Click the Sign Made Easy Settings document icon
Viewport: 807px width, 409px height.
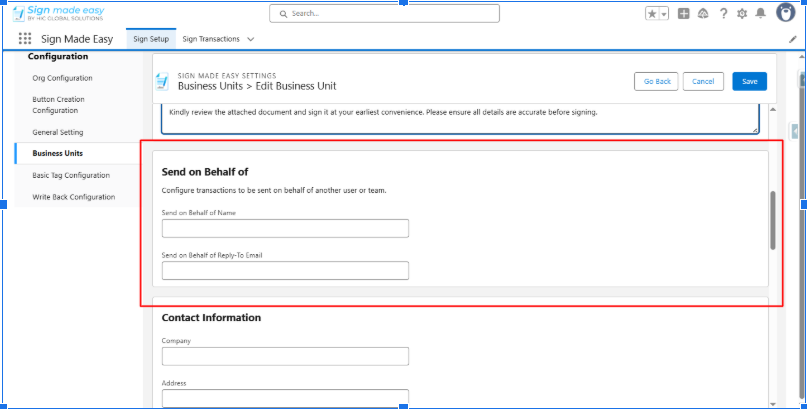point(162,81)
